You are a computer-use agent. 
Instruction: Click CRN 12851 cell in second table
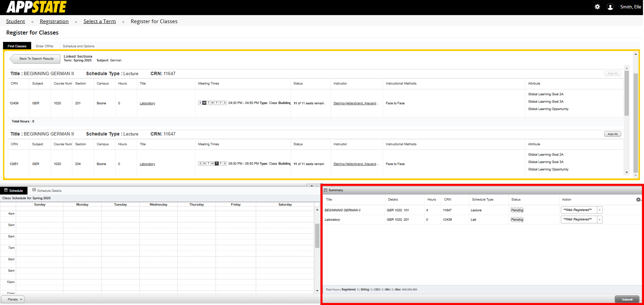[x=14, y=164]
